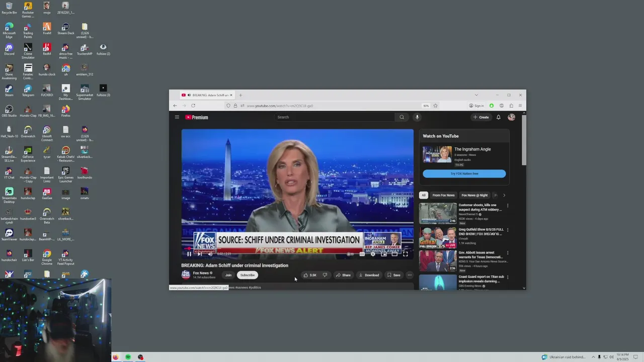
Task: Pause the Fox News video
Action: [x=189, y=254]
